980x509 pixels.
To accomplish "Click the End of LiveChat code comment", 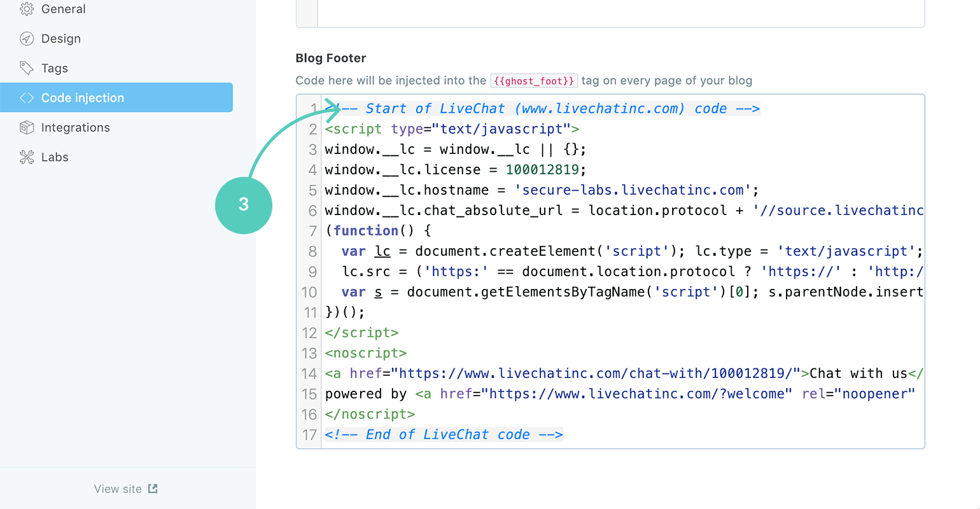I will pyautogui.click(x=444, y=435).
